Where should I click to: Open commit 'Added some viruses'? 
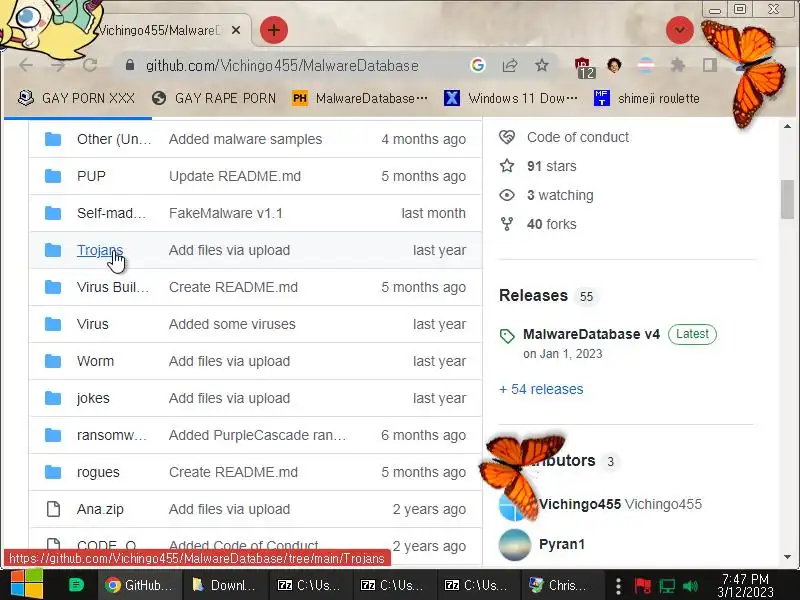[x=232, y=324]
